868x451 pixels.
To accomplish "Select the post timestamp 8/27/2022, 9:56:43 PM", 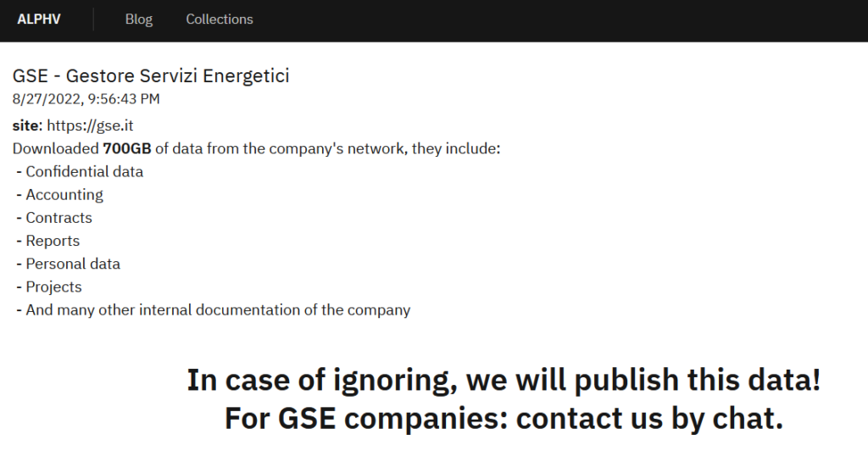I will (86, 99).
